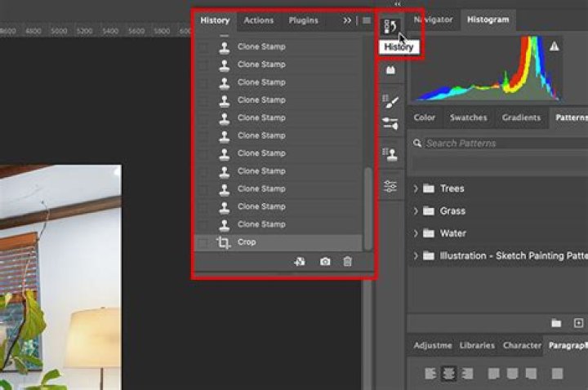Open the Swatches tab
Screen dimensions: 588x390
(469, 117)
